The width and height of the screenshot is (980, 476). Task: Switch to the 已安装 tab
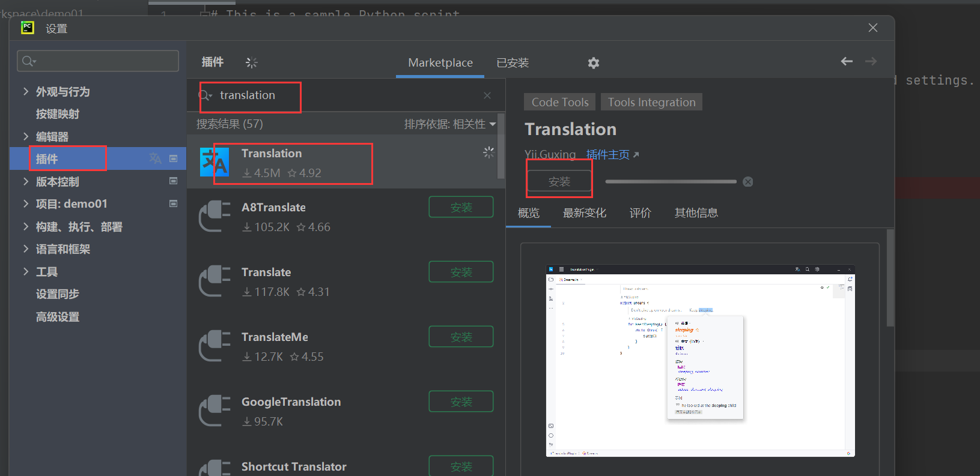(x=513, y=63)
